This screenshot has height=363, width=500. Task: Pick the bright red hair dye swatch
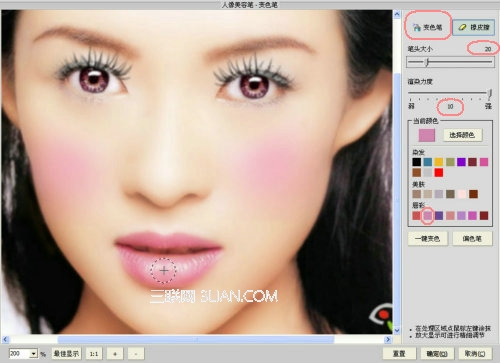pyautogui.click(x=439, y=173)
